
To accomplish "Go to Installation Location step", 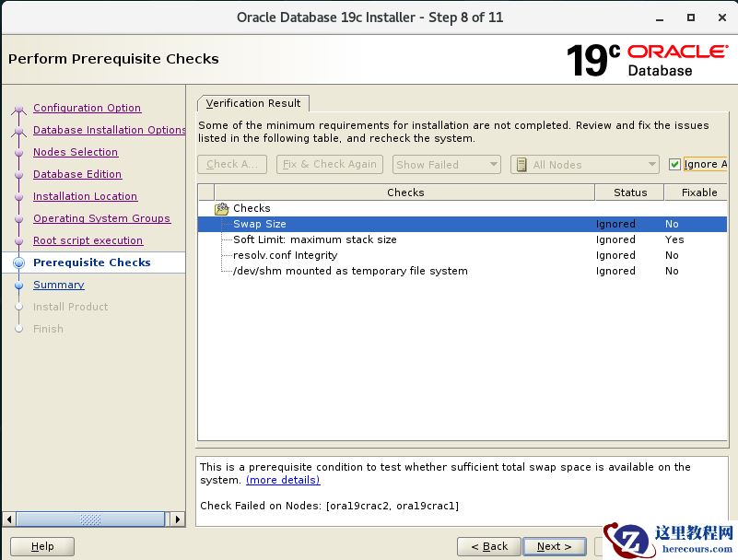I will 85,196.
